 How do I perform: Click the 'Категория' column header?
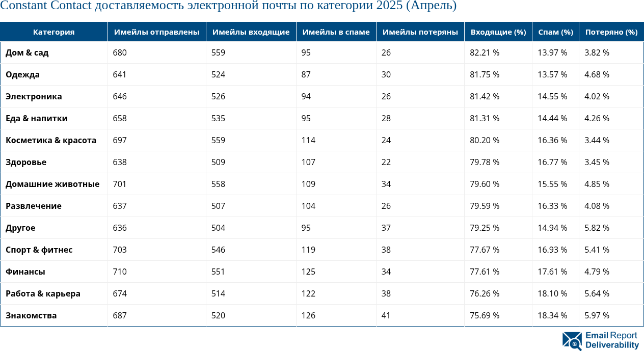tap(54, 32)
